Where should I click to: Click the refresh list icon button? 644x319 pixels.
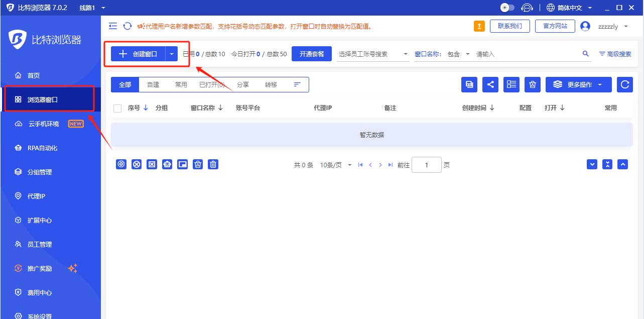point(624,84)
